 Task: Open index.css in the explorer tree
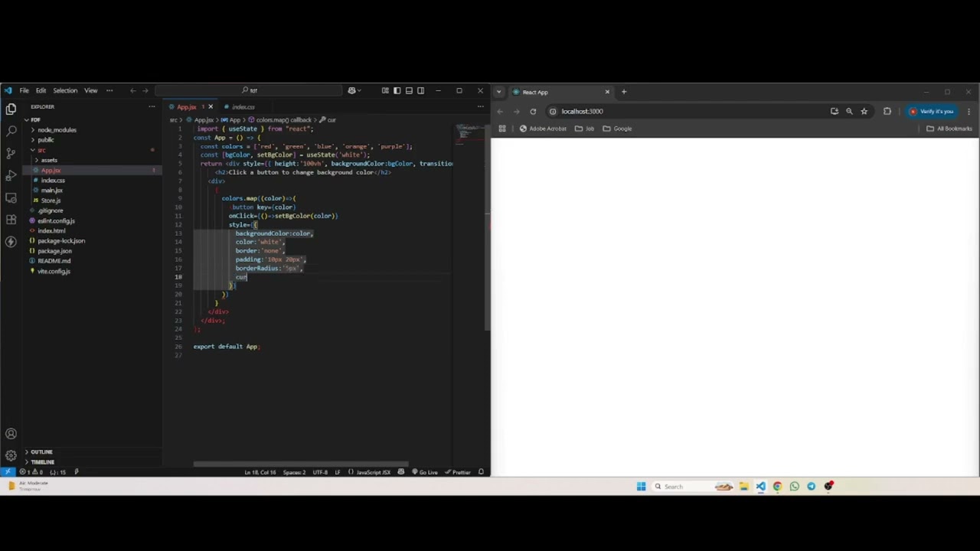click(x=53, y=180)
